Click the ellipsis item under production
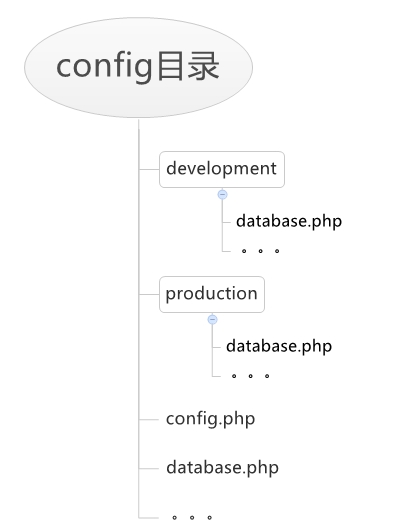The image size is (401, 529). pos(250,376)
